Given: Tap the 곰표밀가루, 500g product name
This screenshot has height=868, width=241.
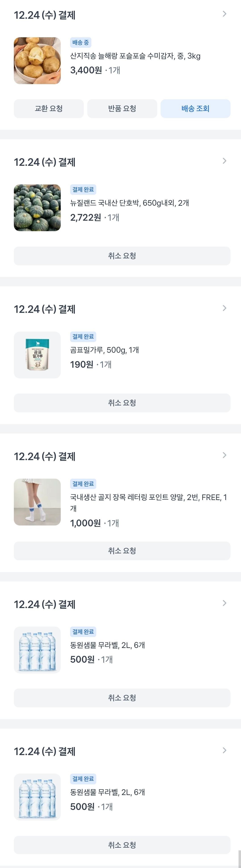Looking at the screenshot, I should (x=105, y=350).
